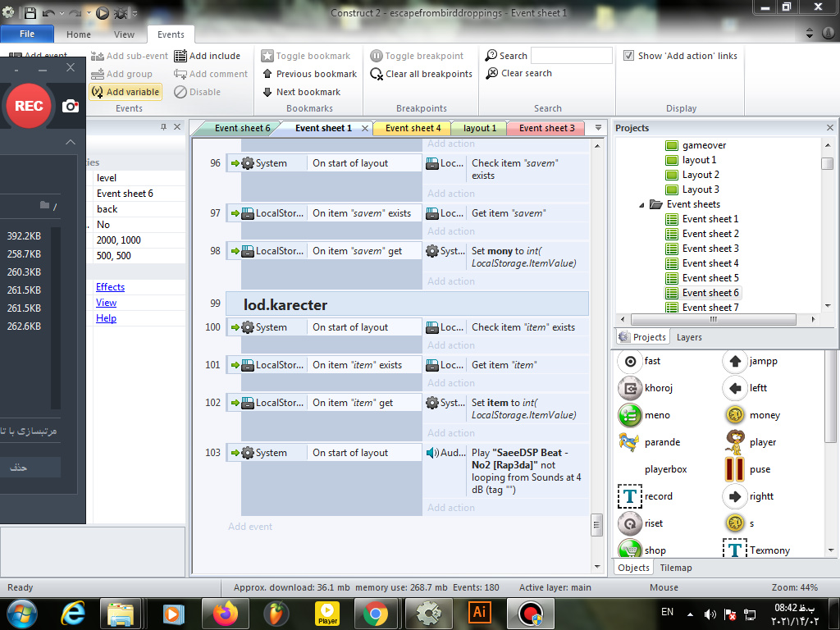Select the jampp arrow object icon

tap(735, 361)
